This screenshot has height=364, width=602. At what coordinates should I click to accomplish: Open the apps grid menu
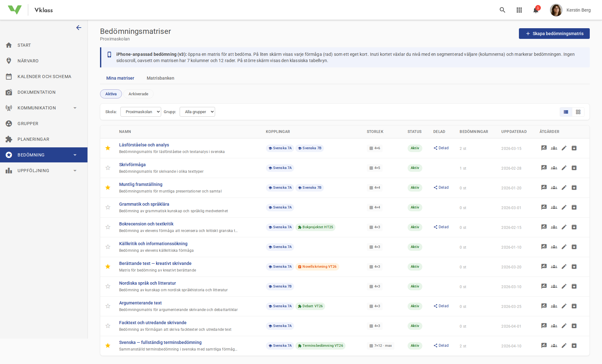tap(519, 10)
